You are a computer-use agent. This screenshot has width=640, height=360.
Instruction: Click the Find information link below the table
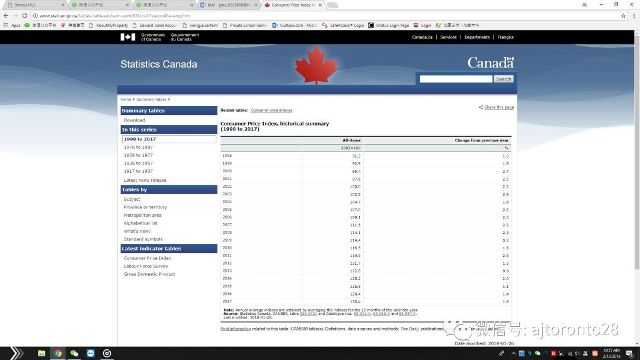coord(236,329)
